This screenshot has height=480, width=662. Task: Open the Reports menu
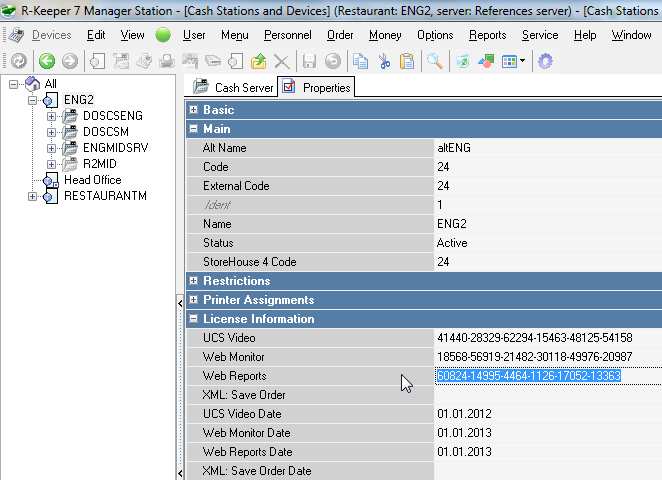(487, 35)
